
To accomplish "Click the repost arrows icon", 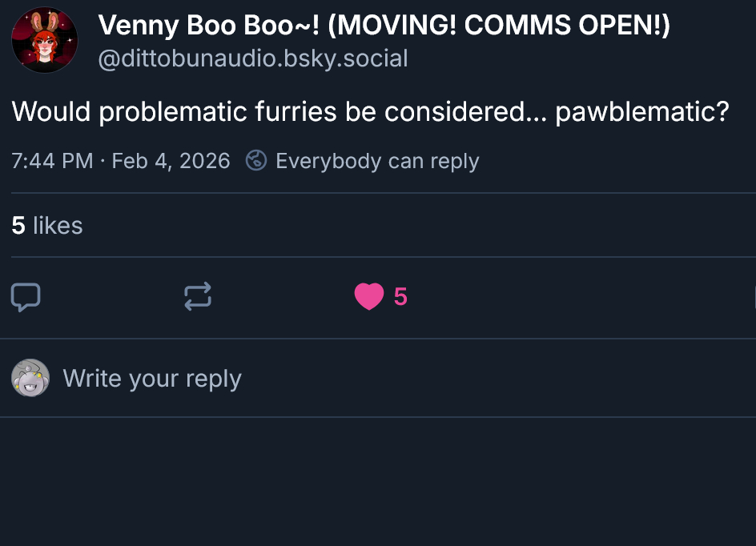I will coord(198,297).
